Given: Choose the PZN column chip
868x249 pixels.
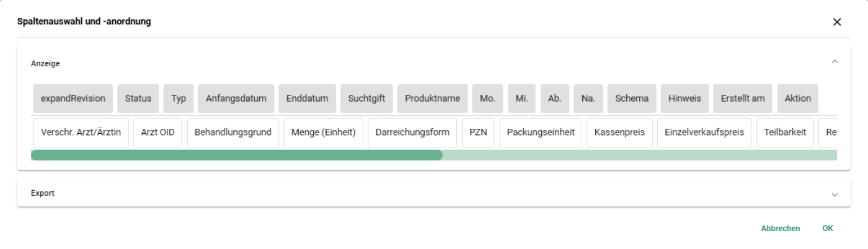Looking at the screenshot, I should coord(478,133).
